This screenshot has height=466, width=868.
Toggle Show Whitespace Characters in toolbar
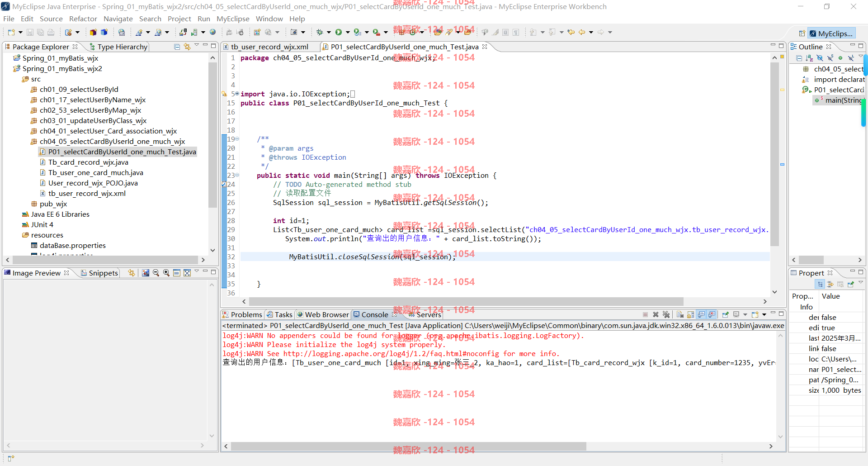[516, 32]
